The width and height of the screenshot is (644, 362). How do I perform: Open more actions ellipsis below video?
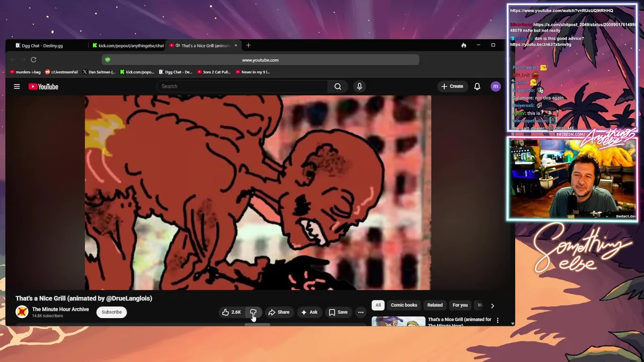[x=361, y=312]
